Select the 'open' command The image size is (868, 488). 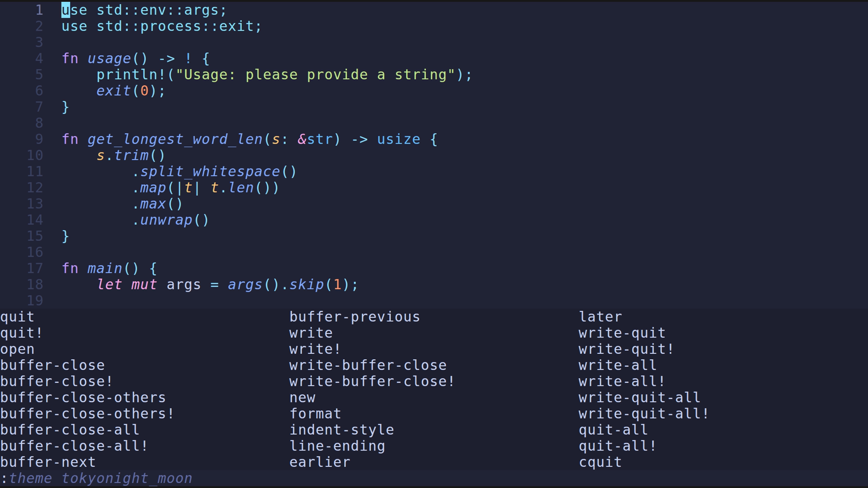pyautogui.click(x=17, y=349)
